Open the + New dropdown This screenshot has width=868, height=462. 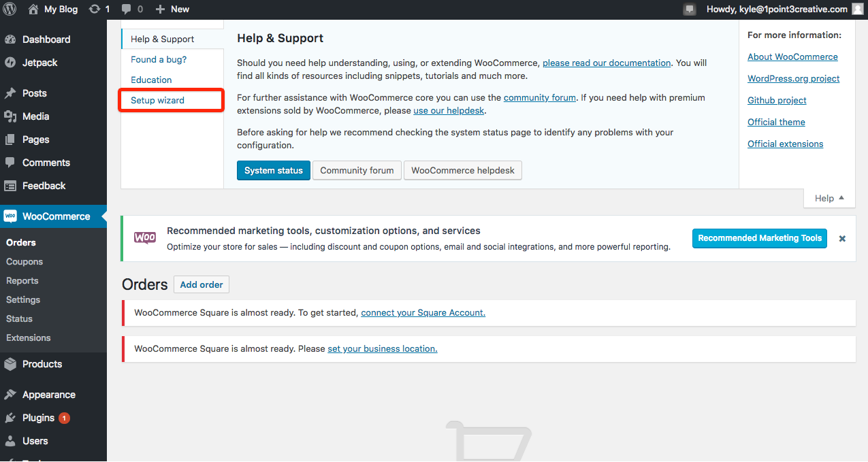172,10
